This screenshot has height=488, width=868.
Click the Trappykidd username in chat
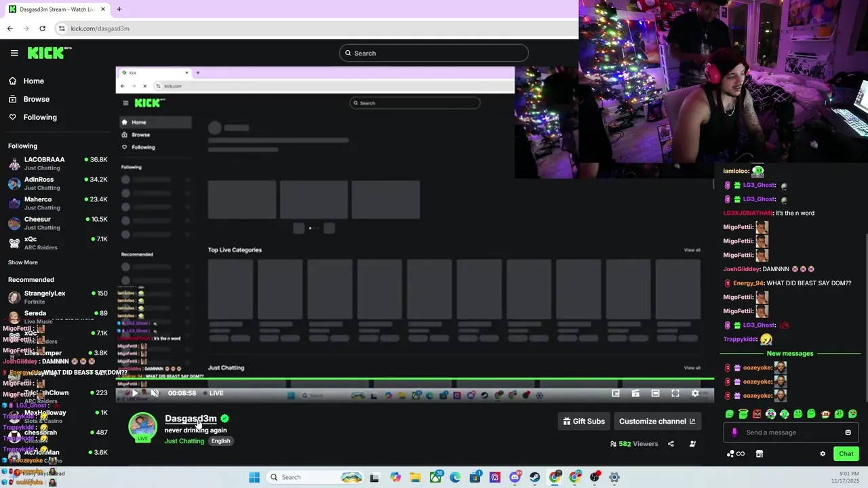tap(740, 339)
